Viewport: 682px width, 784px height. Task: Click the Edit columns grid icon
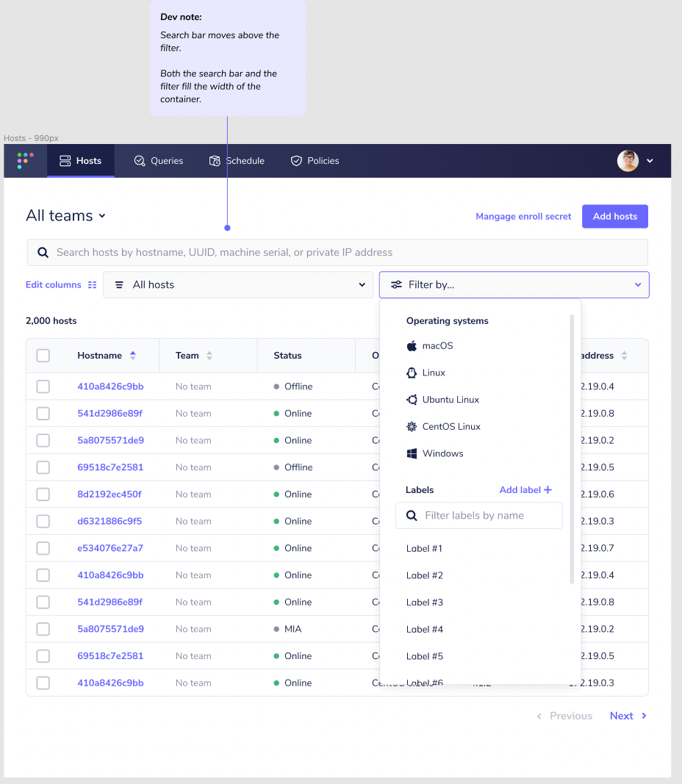[x=92, y=284]
